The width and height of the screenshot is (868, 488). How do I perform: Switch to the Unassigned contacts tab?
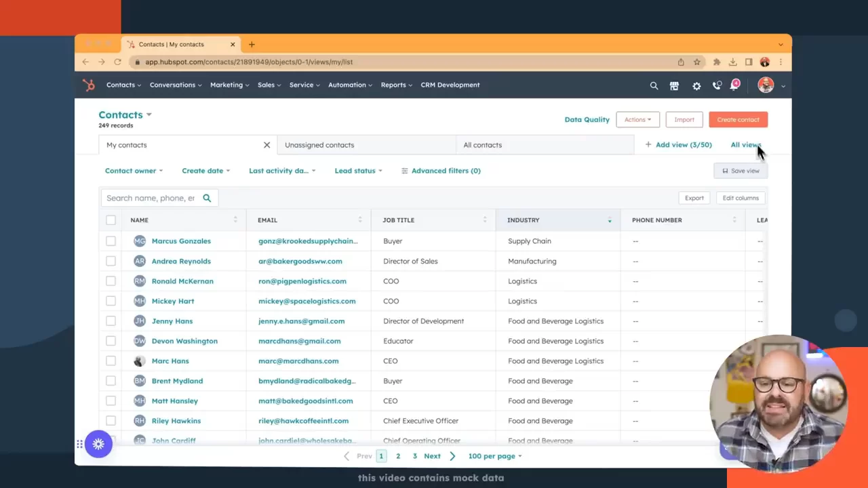pos(319,145)
